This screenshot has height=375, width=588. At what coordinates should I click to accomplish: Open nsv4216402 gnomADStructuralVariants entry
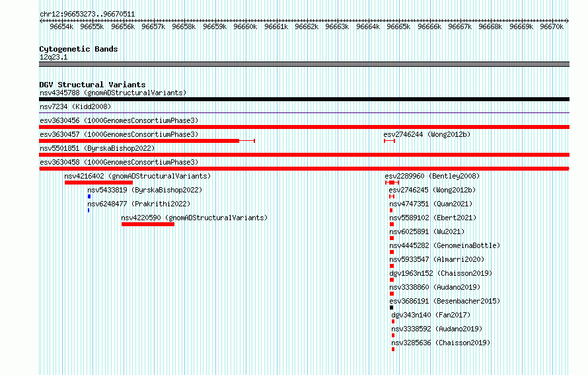[x=137, y=176]
